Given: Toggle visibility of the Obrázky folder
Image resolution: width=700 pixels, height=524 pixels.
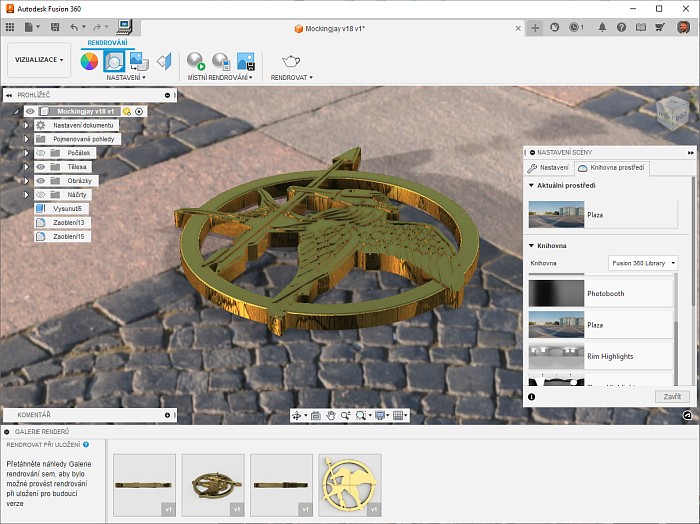Looking at the screenshot, I should (41, 181).
